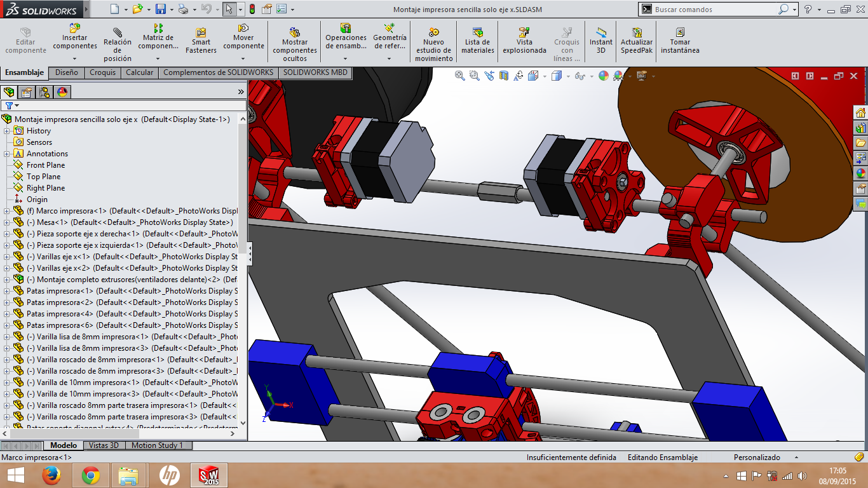Click the design tree filter funnel
868x488 pixels.
9,105
